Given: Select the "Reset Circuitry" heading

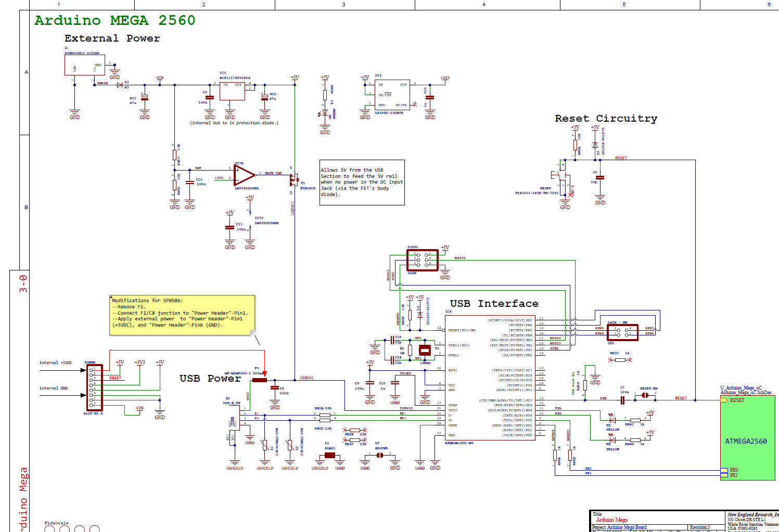Looking at the screenshot, I should coord(606,119).
